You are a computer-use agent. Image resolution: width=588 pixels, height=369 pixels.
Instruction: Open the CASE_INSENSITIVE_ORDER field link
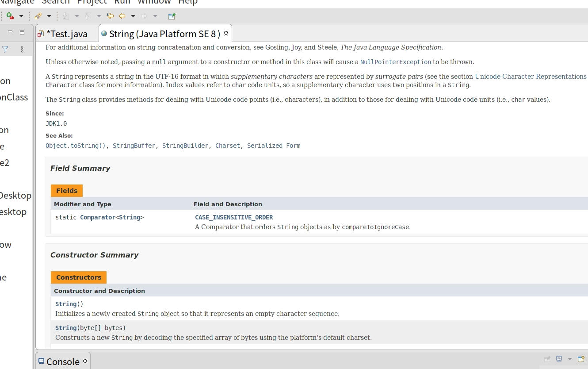234,217
